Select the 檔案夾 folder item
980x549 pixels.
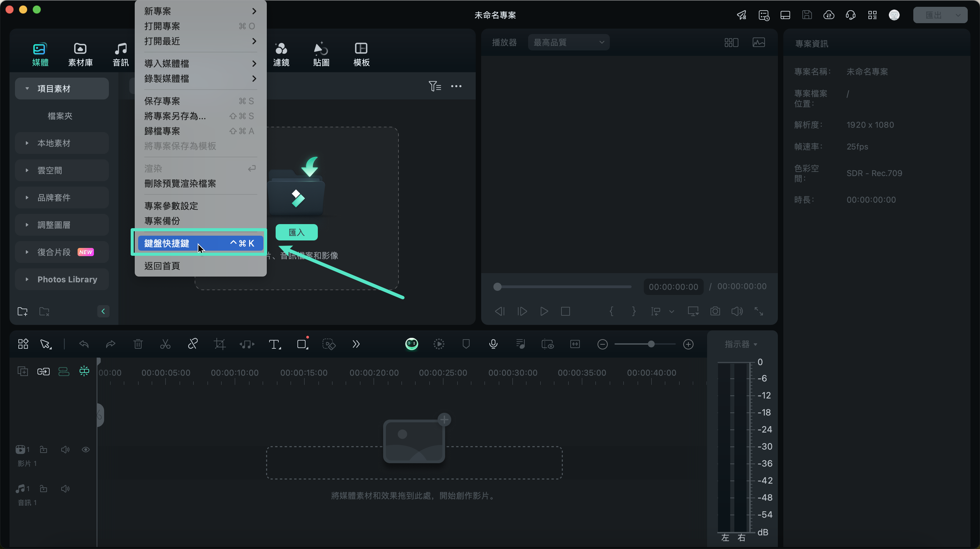click(60, 116)
